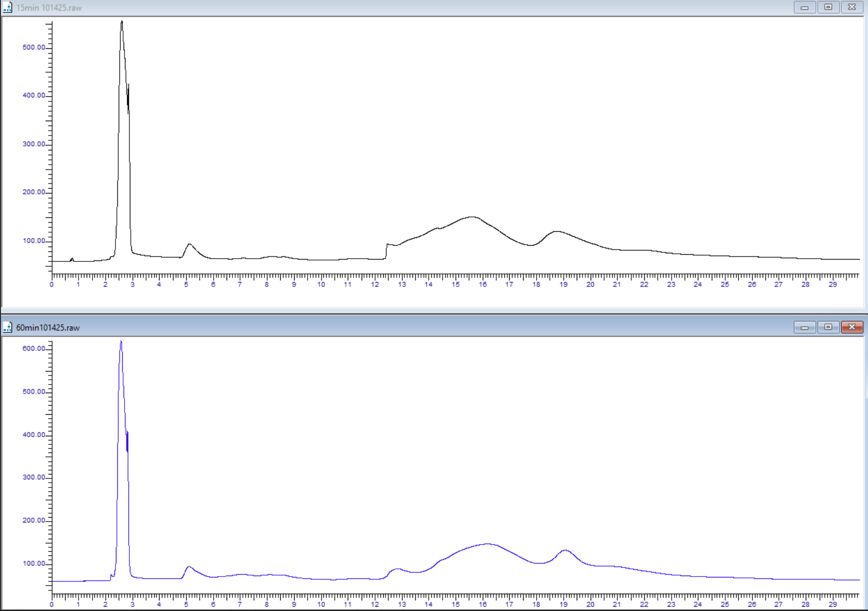Minimize the 15min 101425.raw chromatogram window
The width and height of the screenshot is (868, 611).
(804, 8)
